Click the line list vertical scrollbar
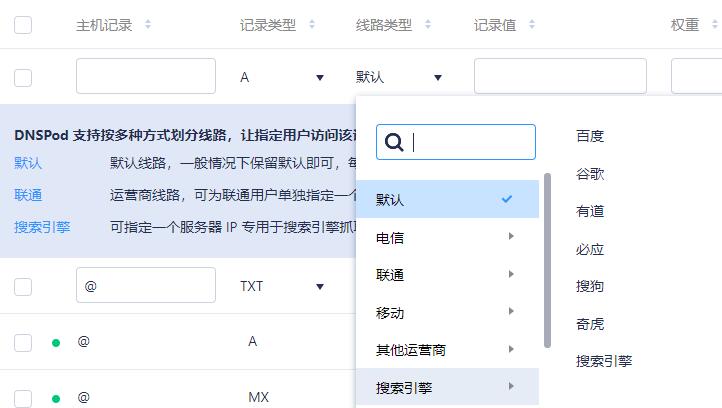722x408 pixels. click(547, 260)
